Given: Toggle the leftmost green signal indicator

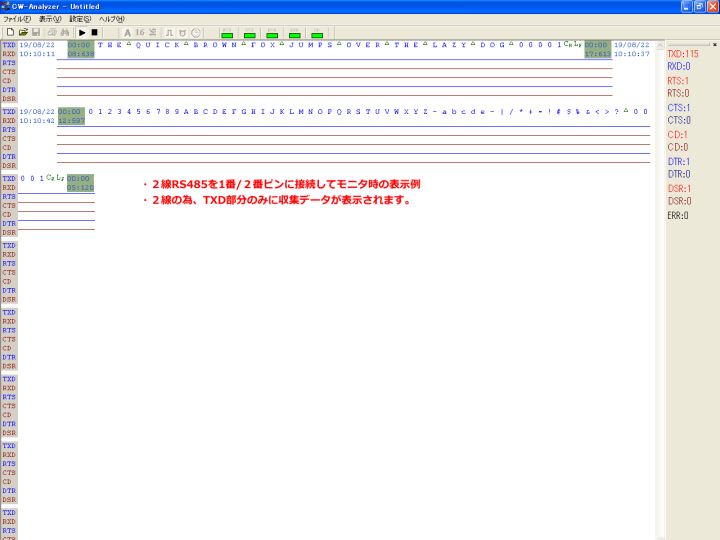Looking at the screenshot, I should point(226,33).
